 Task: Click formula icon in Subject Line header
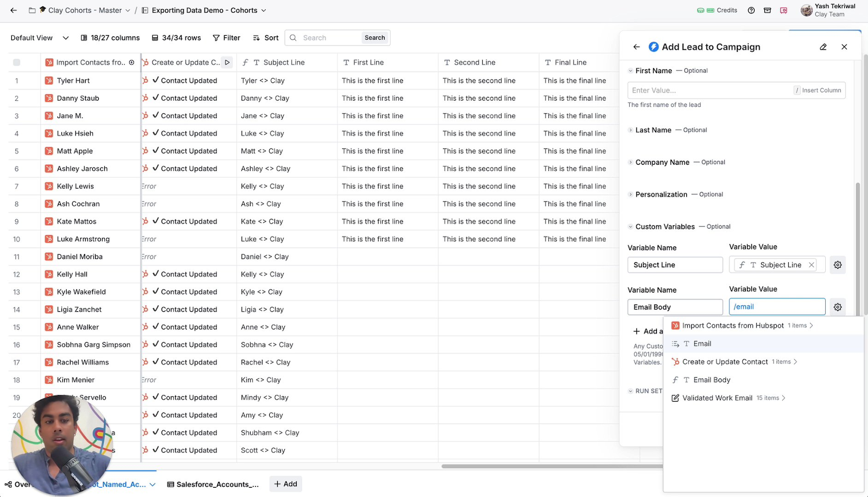pyautogui.click(x=245, y=62)
